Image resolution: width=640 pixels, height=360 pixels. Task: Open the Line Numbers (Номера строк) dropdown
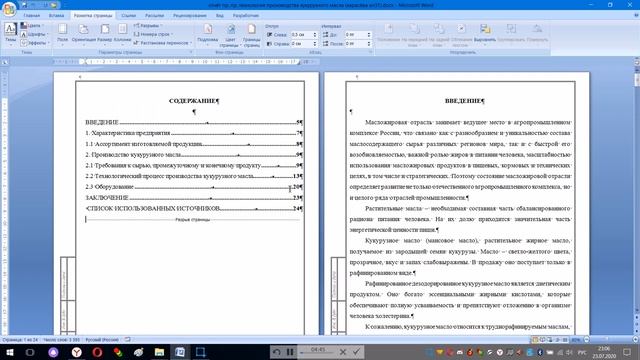pyautogui.click(x=153, y=34)
